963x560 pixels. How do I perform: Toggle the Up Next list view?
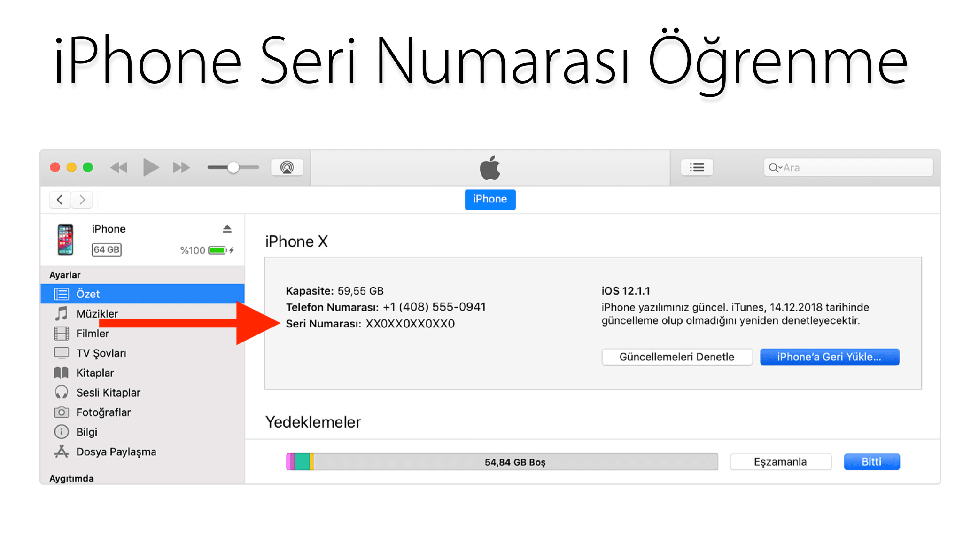tap(697, 167)
